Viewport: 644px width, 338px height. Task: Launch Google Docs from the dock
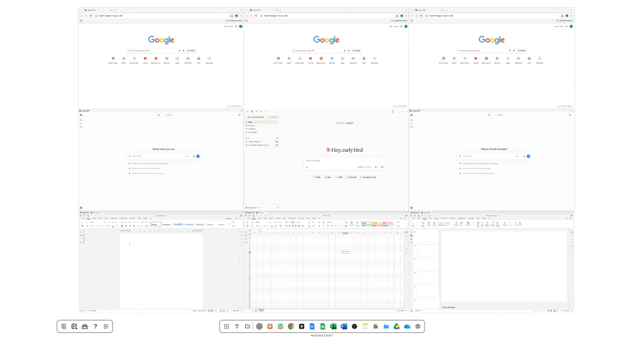pos(312,326)
